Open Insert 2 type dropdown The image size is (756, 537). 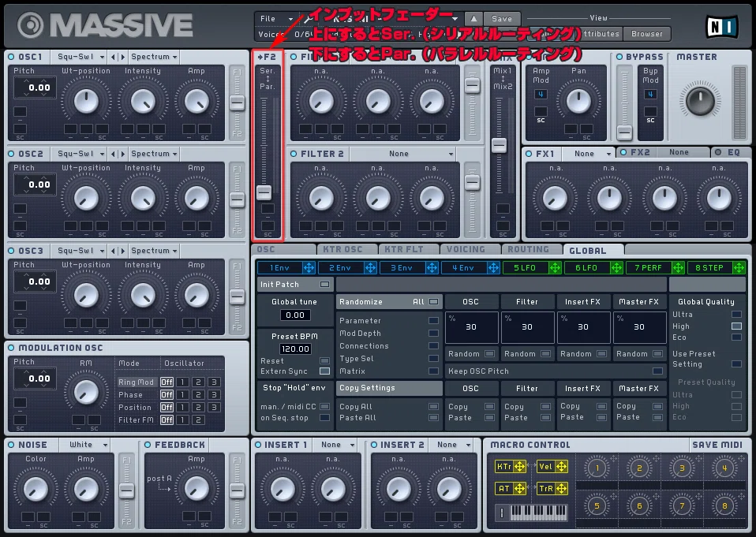(451, 445)
